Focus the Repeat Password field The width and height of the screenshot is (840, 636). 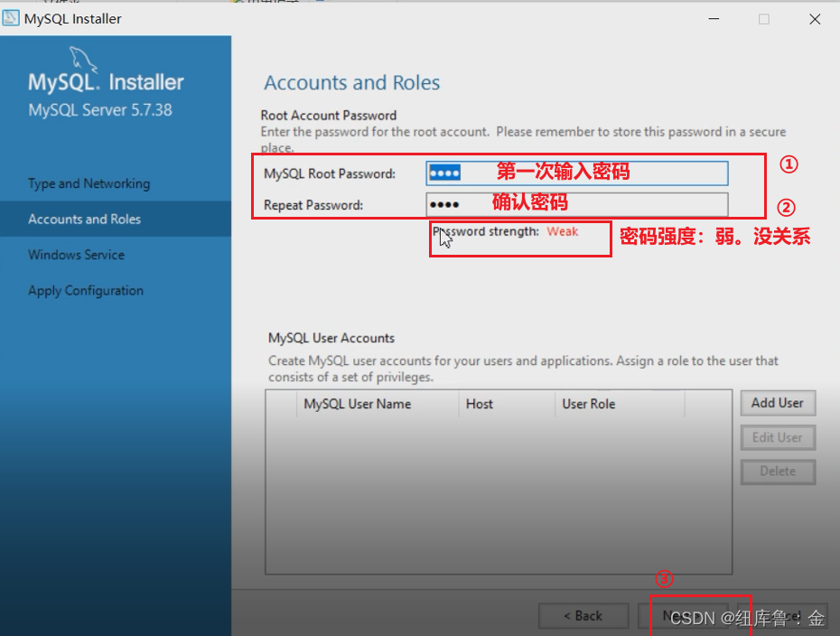point(577,205)
